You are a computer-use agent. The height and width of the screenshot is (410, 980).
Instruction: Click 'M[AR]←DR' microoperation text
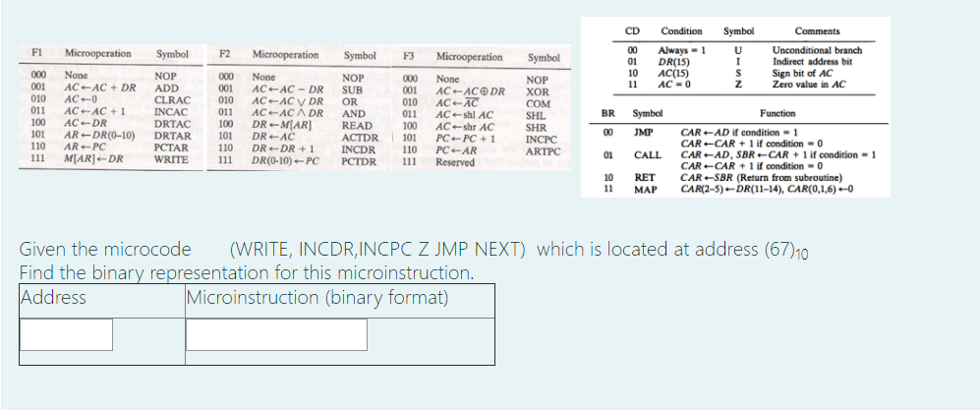coord(93,158)
